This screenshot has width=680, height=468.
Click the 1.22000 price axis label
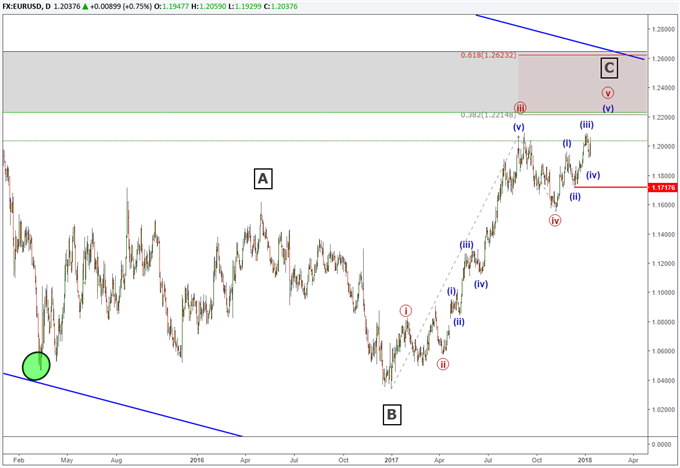tap(663, 117)
